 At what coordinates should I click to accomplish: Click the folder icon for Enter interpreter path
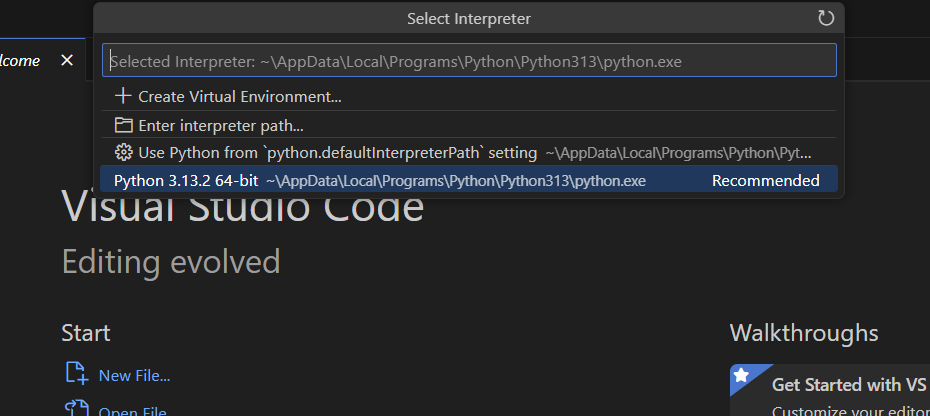point(123,125)
